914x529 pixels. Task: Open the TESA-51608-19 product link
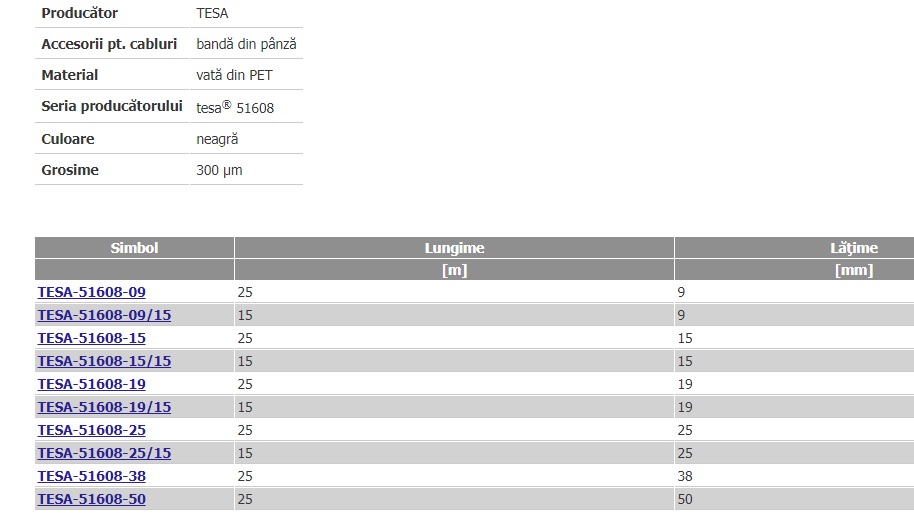[92, 384]
